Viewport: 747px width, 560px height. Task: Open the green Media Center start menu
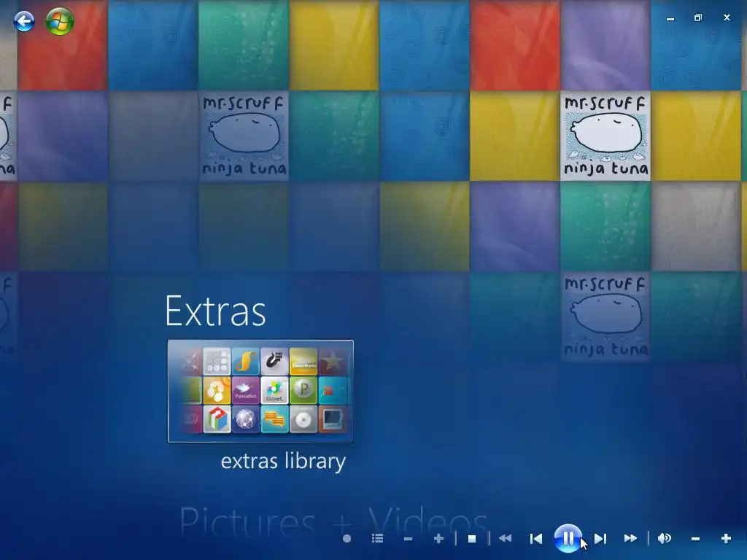click(x=60, y=21)
